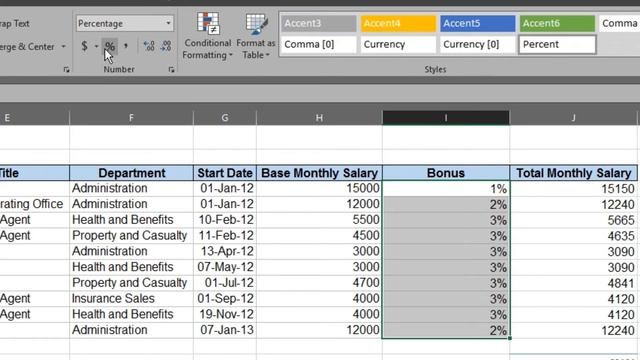Expand Merge & Center dropdown arrow
This screenshot has height=360, width=640.
click(63, 47)
